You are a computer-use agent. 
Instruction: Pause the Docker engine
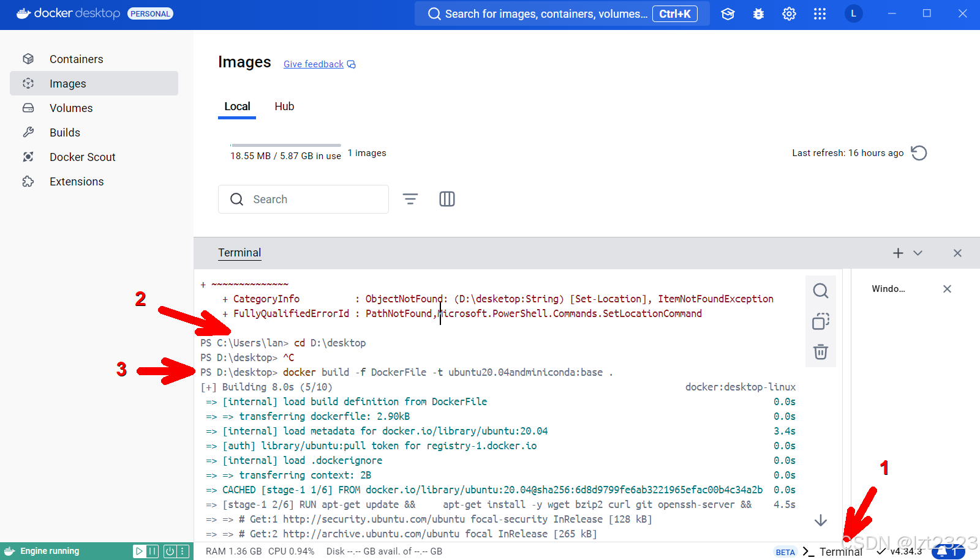[153, 551]
